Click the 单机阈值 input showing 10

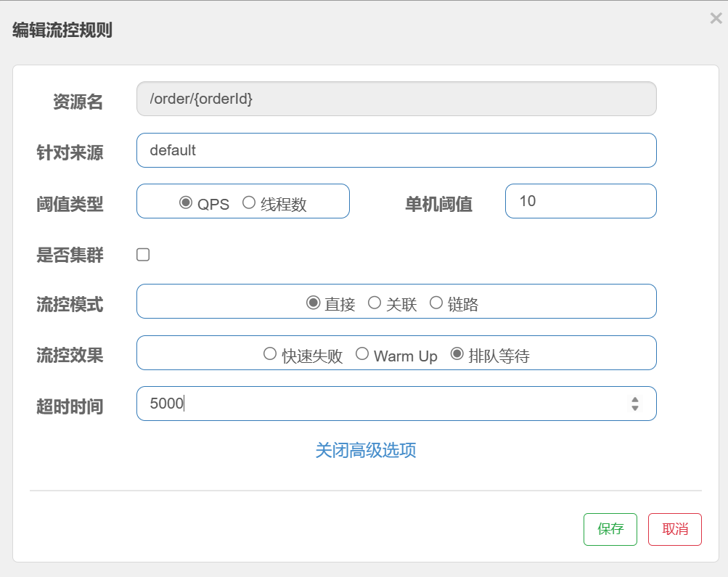581,201
